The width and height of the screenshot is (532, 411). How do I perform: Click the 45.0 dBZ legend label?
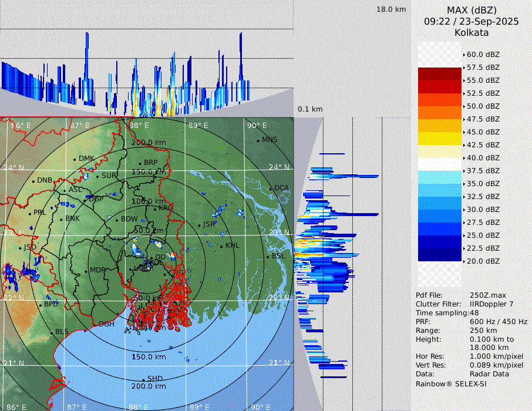[x=483, y=132]
